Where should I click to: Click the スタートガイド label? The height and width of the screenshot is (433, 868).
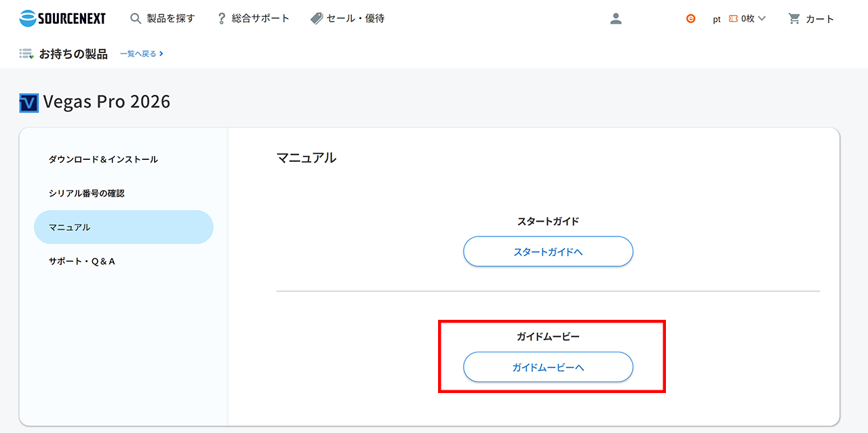[548, 221]
